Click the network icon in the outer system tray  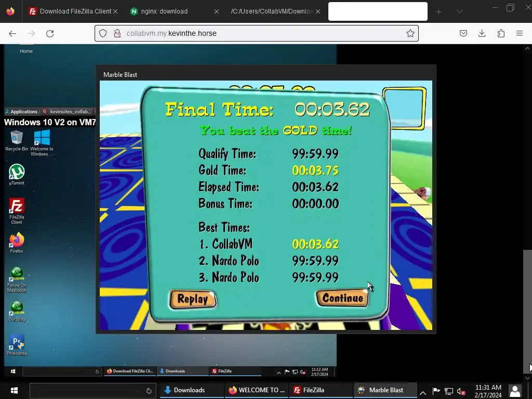pyautogui.click(x=449, y=392)
